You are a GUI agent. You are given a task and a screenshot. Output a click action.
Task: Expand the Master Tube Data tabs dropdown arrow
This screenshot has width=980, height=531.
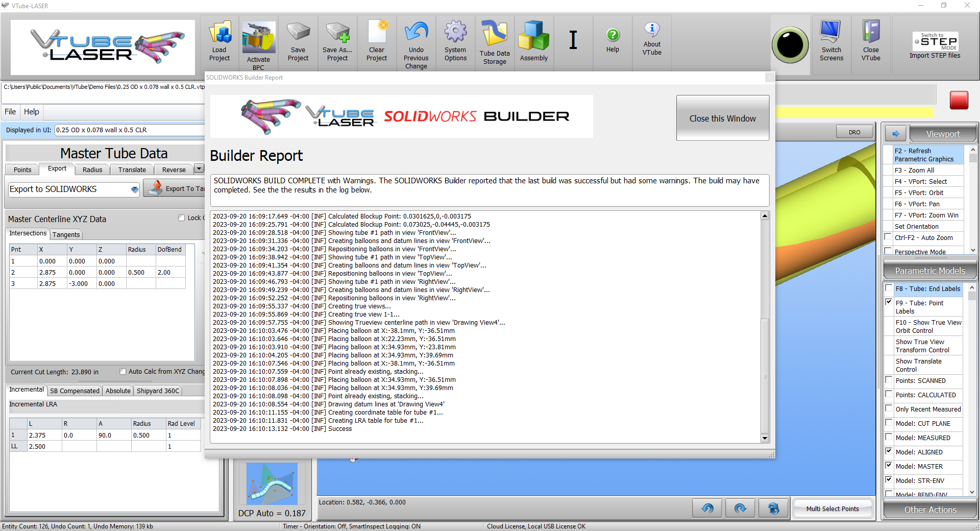199,168
